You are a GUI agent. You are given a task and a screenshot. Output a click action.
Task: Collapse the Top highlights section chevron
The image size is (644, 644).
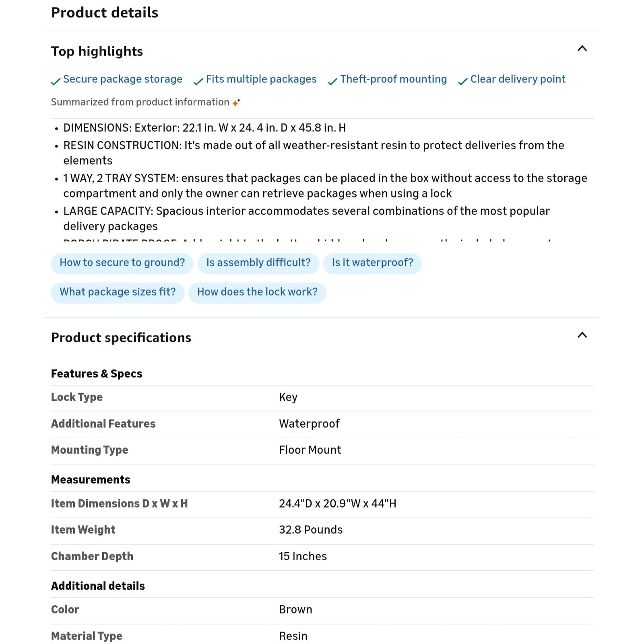(x=582, y=49)
